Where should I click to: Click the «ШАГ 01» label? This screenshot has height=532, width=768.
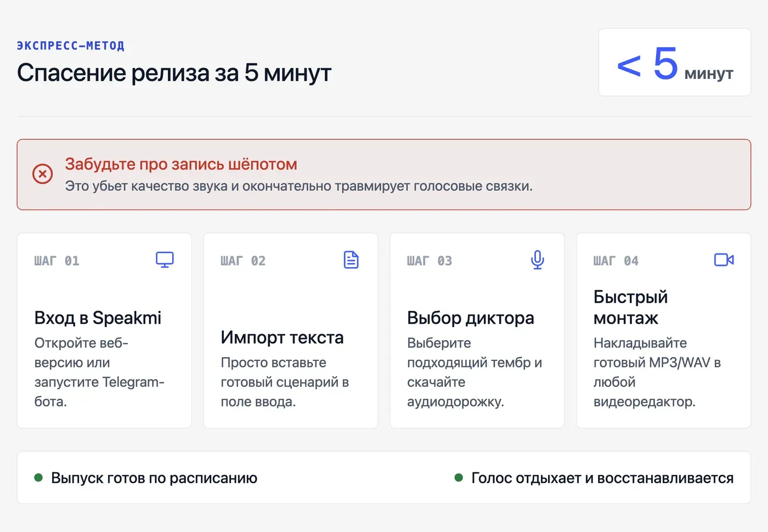57,261
